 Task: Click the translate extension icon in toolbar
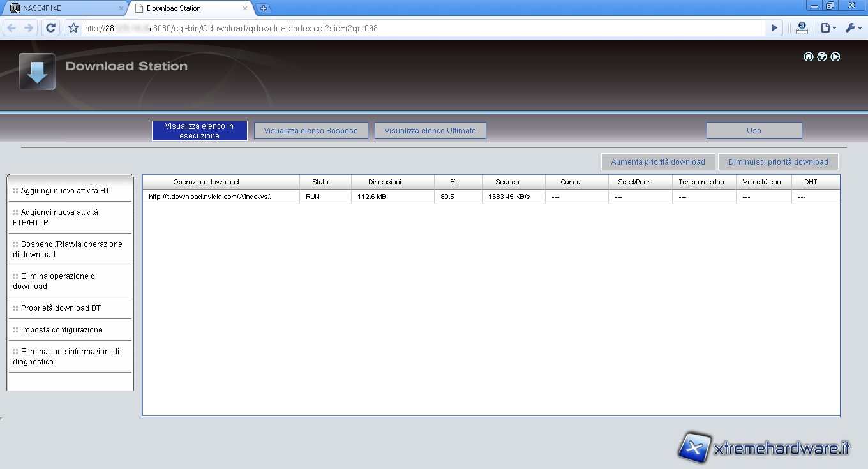pos(802,28)
